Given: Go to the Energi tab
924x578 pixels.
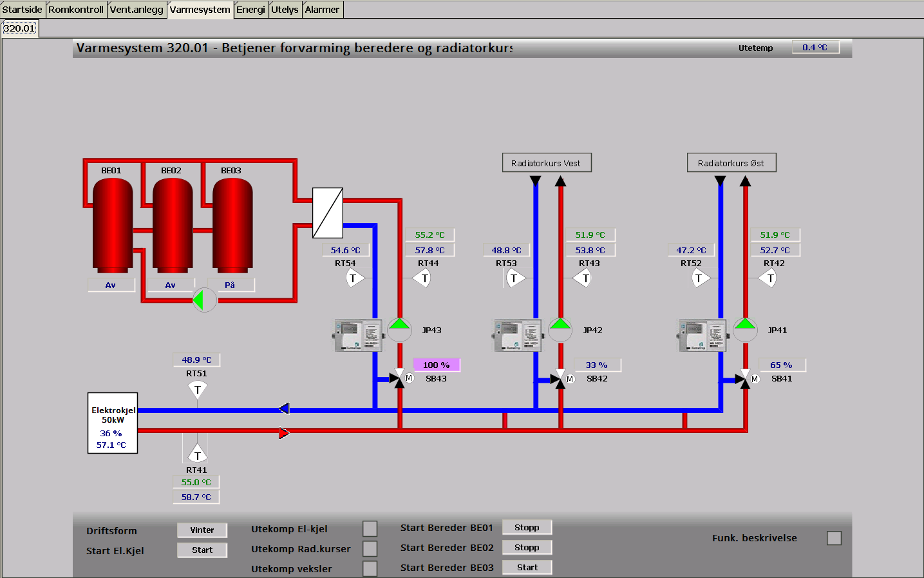Looking at the screenshot, I should tap(250, 10).
